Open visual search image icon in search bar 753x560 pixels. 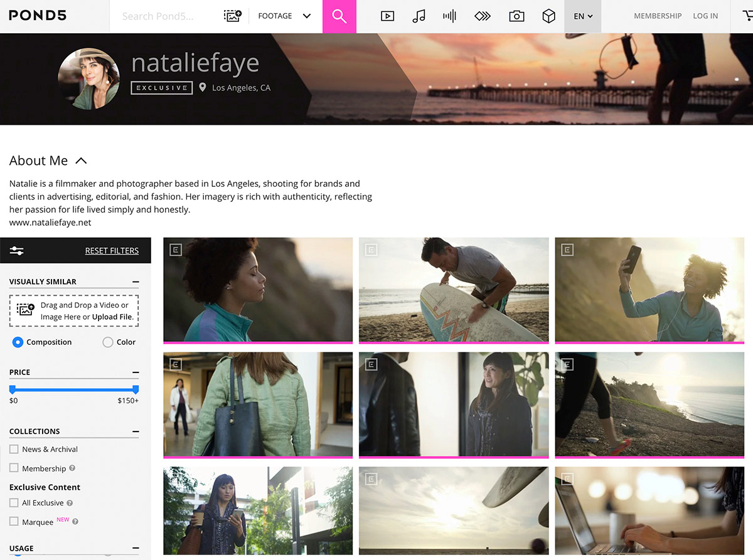233,16
